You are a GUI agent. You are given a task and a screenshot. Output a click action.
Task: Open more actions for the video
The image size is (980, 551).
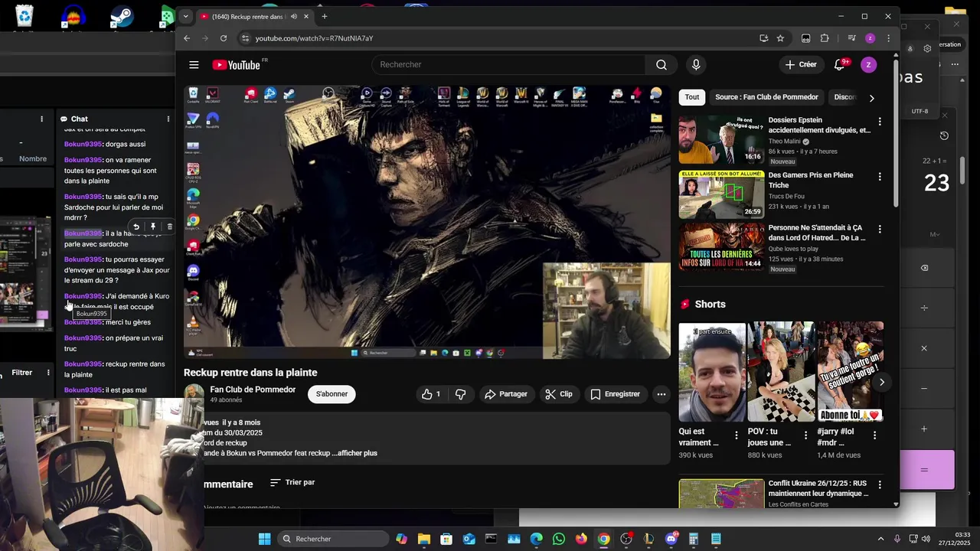[x=661, y=394]
